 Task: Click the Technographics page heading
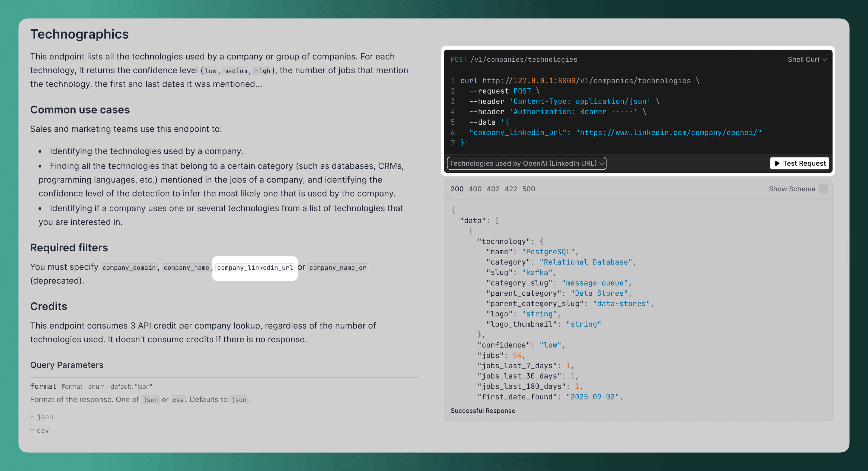click(x=79, y=34)
